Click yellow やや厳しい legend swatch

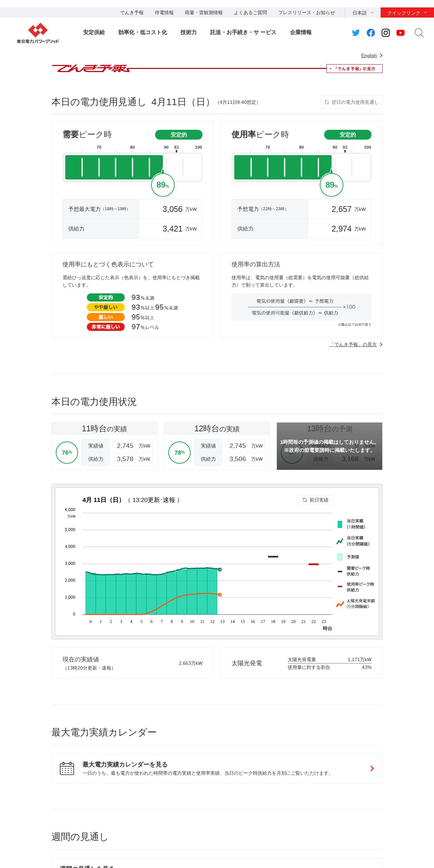[x=106, y=307]
